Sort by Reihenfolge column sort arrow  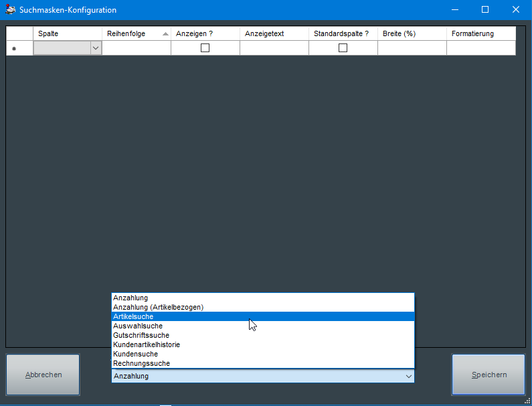click(165, 34)
